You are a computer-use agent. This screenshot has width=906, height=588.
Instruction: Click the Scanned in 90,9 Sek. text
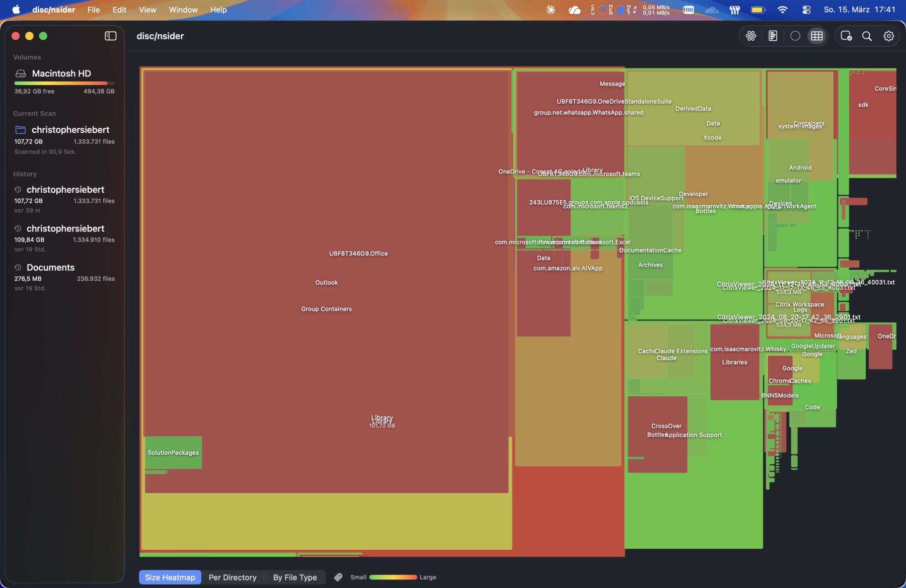tap(45, 151)
